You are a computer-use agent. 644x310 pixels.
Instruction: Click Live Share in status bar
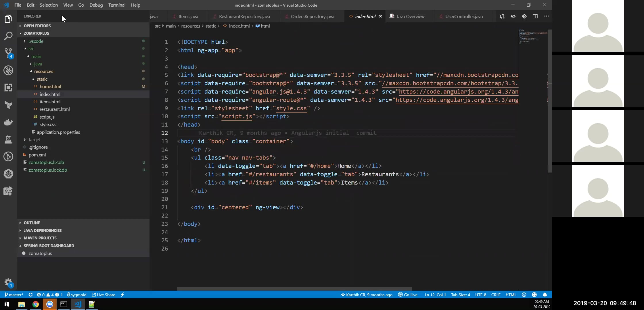(x=103, y=295)
